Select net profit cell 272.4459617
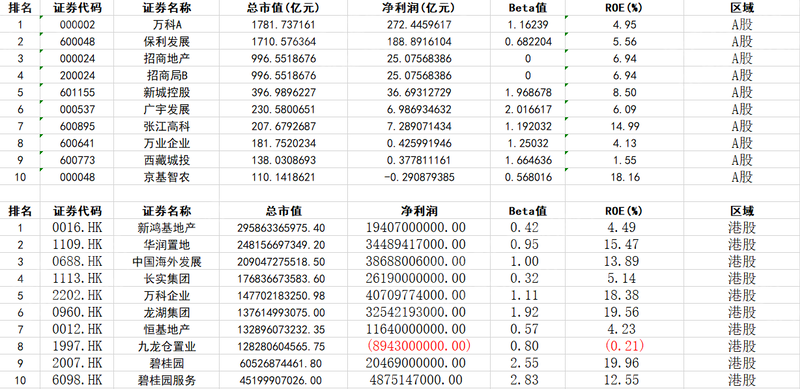Viewport: 800px width, 389px height. pyautogui.click(x=419, y=25)
